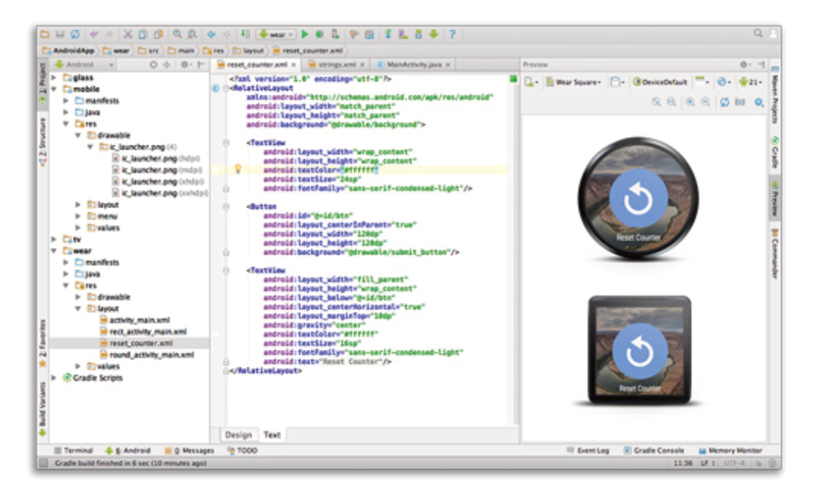816x504 pixels.
Task: Click the Find magnifier icon
Action: (x=177, y=35)
